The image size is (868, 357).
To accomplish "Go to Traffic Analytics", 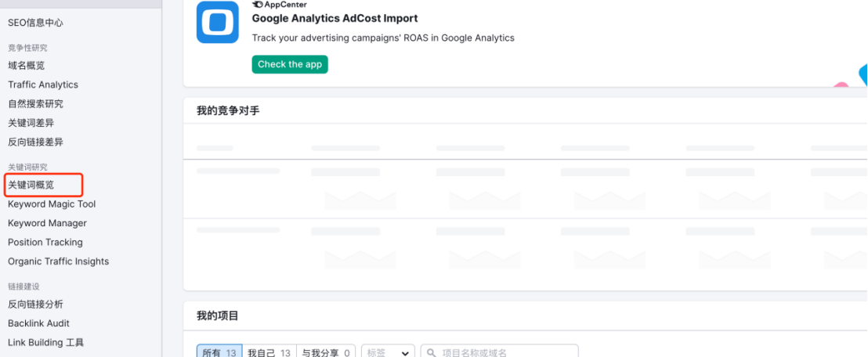I will [x=42, y=85].
